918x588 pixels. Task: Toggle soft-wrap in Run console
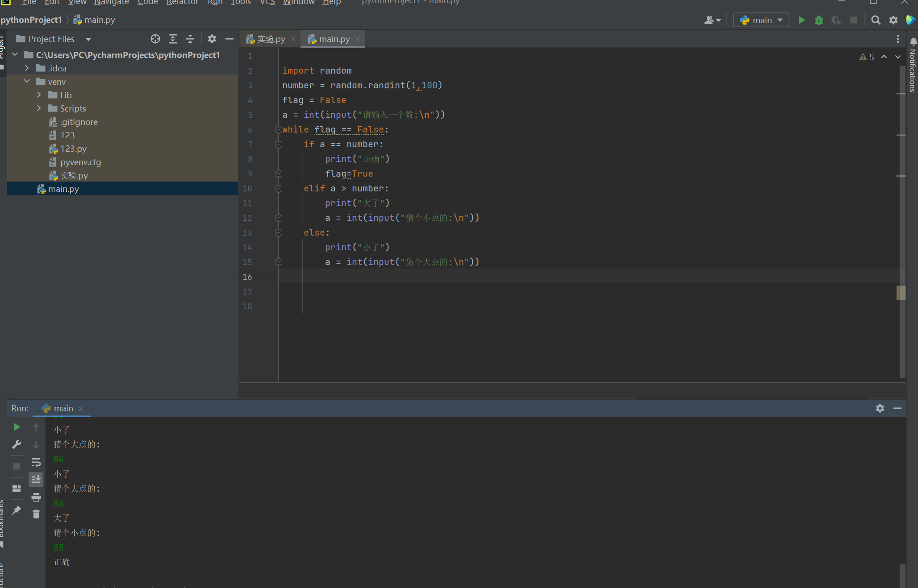pos(36,462)
